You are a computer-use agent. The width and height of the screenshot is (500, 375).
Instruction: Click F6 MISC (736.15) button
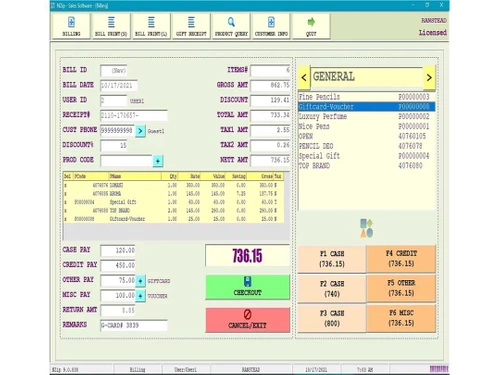pyautogui.click(x=401, y=318)
